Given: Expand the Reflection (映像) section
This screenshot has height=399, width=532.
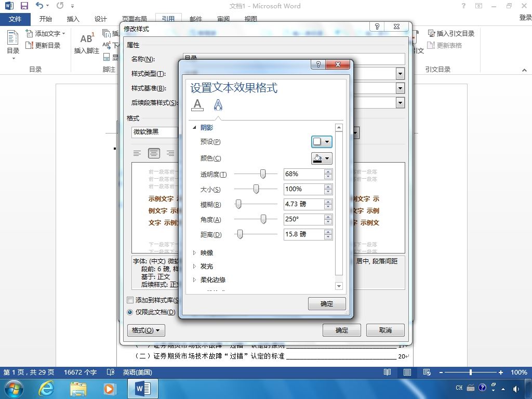Looking at the screenshot, I should (194, 253).
